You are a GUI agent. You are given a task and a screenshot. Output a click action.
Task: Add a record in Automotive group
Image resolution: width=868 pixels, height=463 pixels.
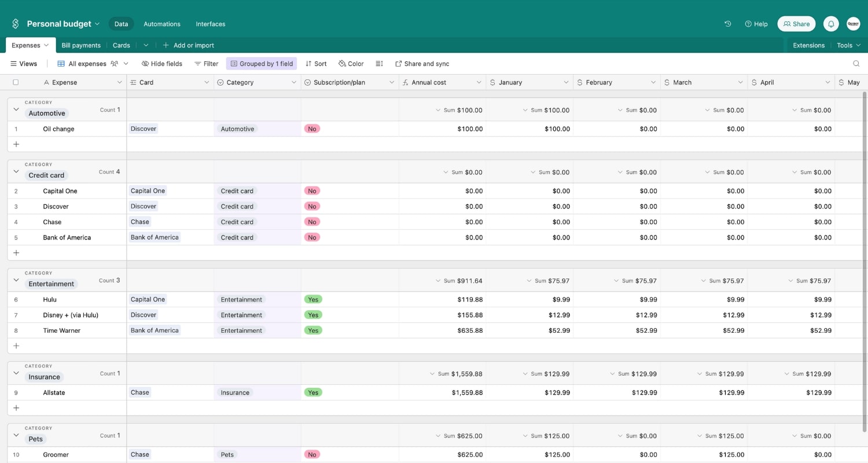tap(16, 144)
